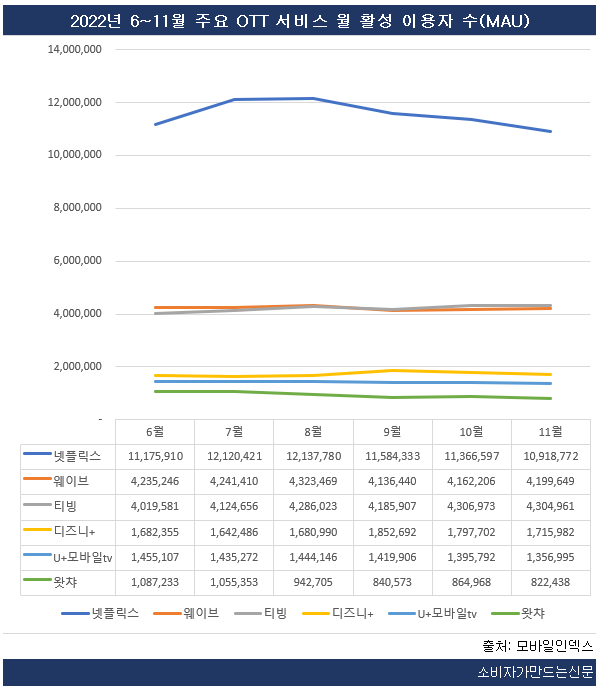The image size is (600, 689).
Task: Click the 출처: 모바일인덱스 source text
Action: pyautogui.click(x=538, y=646)
